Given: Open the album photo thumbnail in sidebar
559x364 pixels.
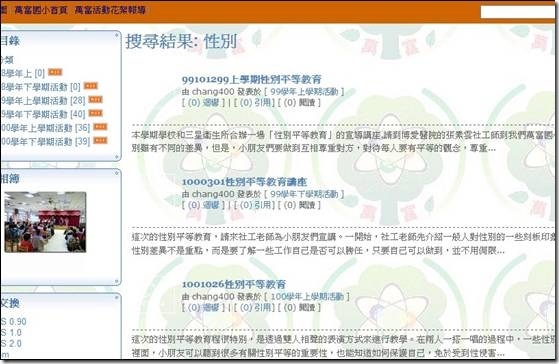Looking at the screenshot, I should [x=45, y=222].
